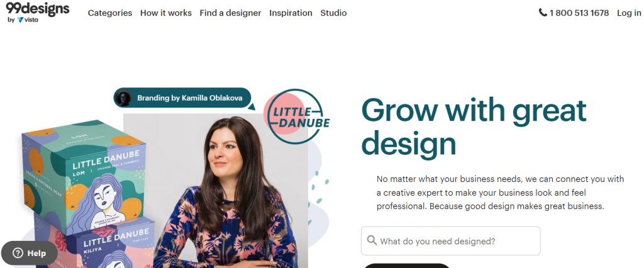Click the Little Danube circular logo
The width and height of the screenshot is (644, 268).
[297, 116]
